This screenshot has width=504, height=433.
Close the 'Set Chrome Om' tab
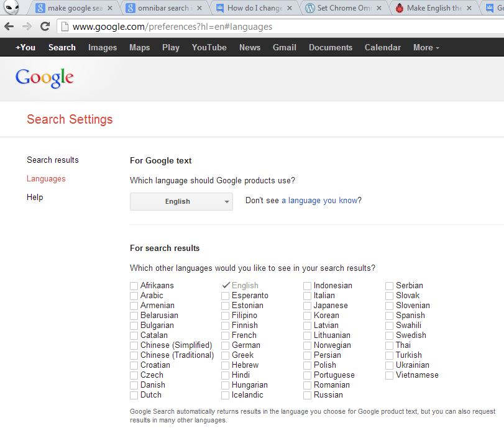[x=379, y=8]
